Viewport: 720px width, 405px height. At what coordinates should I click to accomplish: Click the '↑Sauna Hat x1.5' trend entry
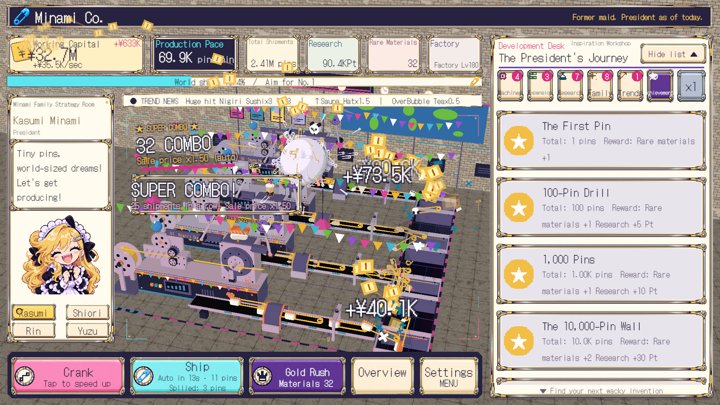[343, 101]
